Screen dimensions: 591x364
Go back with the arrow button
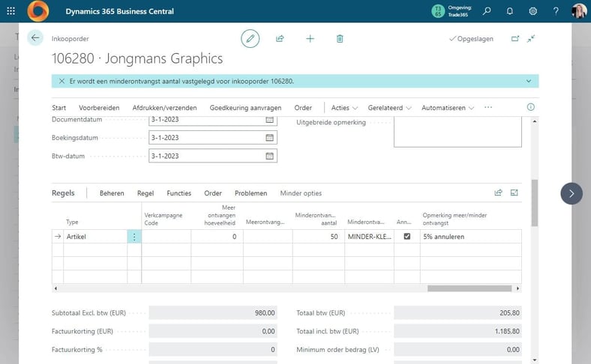35,38
